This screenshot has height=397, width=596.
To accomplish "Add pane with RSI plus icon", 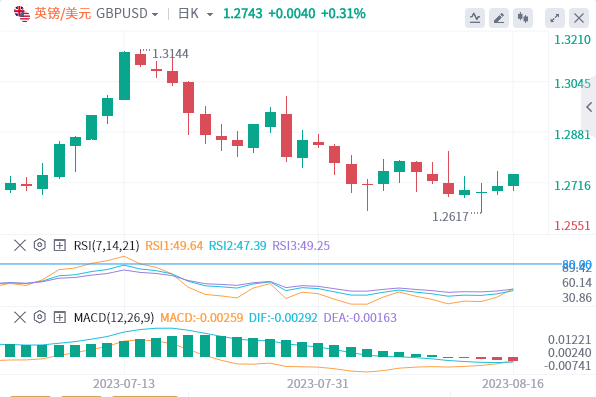I will click(60, 245).
